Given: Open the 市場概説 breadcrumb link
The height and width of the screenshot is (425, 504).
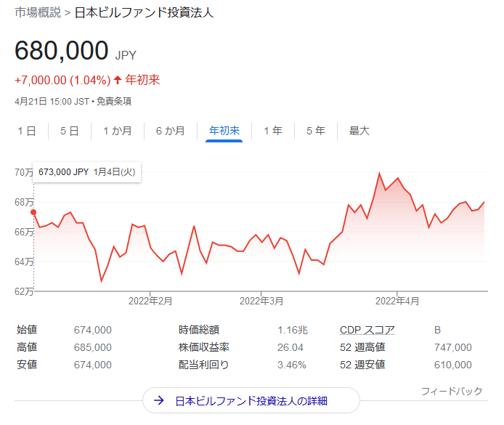Looking at the screenshot, I should tap(38, 12).
